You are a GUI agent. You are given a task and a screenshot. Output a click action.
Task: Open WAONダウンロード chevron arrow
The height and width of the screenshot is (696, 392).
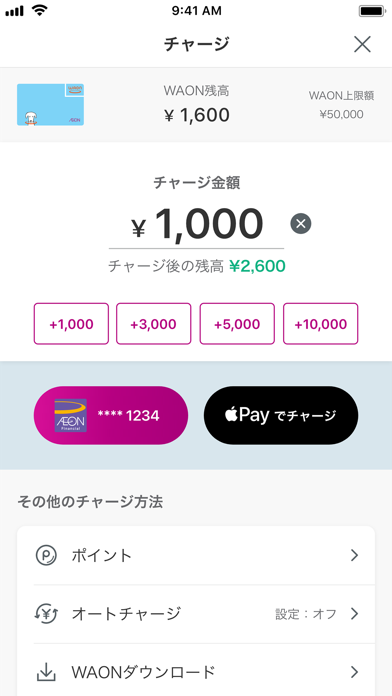click(354, 672)
